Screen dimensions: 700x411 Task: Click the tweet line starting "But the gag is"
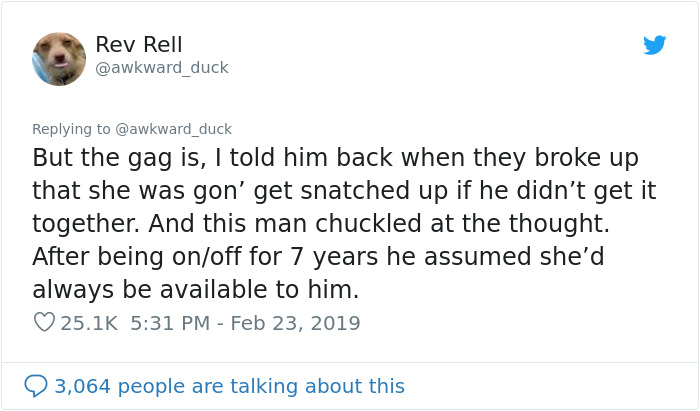(335, 158)
